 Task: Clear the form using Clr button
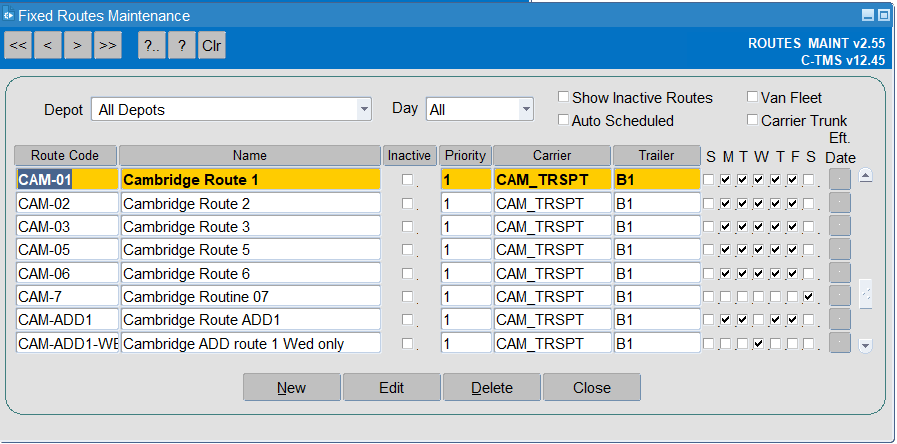pyautogui.click(x=212, y=45)
